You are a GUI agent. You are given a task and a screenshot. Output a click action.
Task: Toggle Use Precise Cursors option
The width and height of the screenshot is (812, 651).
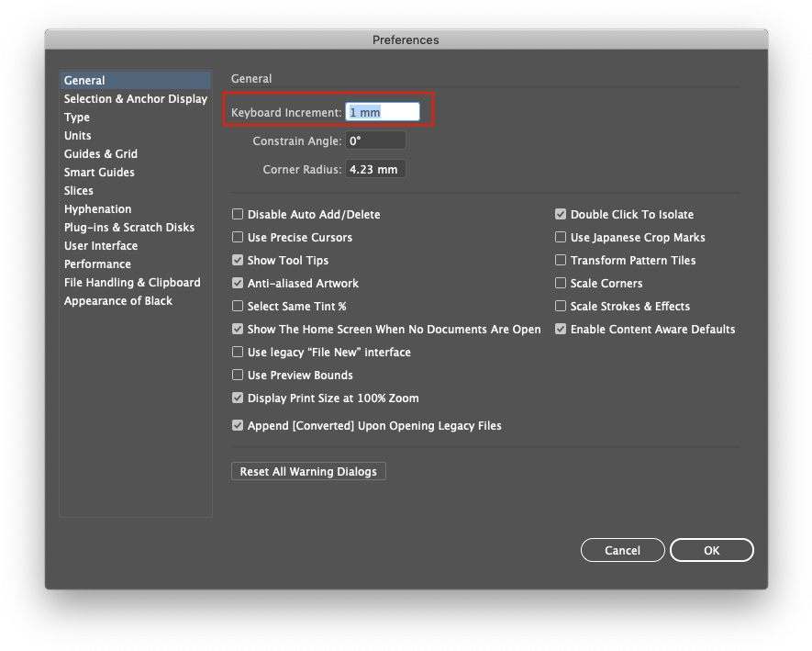(x=238, y=237)
